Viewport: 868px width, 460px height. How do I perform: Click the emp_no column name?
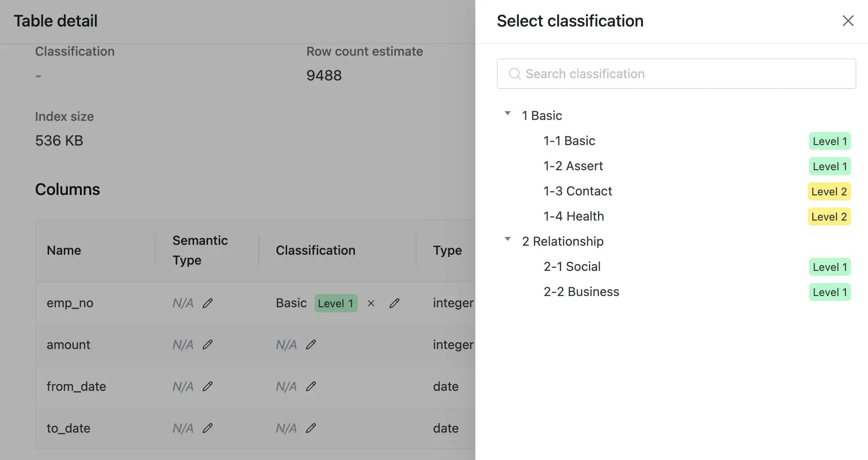point(70,303)
